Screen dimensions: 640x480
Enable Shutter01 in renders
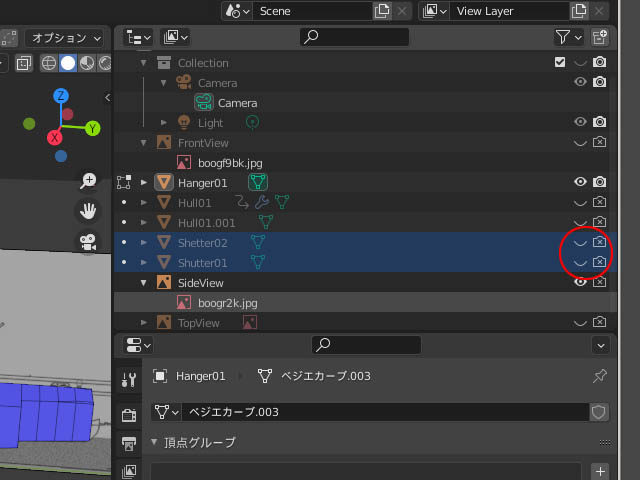[599, 262]
